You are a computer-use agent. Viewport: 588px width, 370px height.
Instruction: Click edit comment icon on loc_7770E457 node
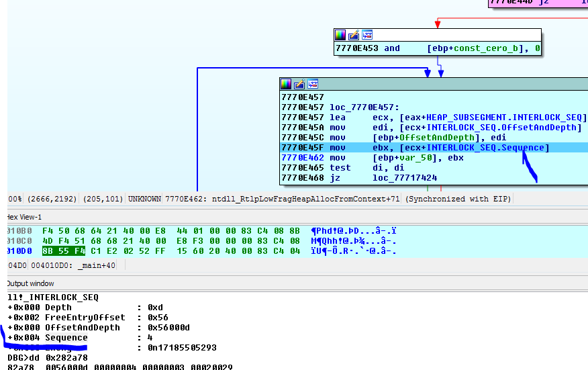pyautogui.click(x=299, y=84)
